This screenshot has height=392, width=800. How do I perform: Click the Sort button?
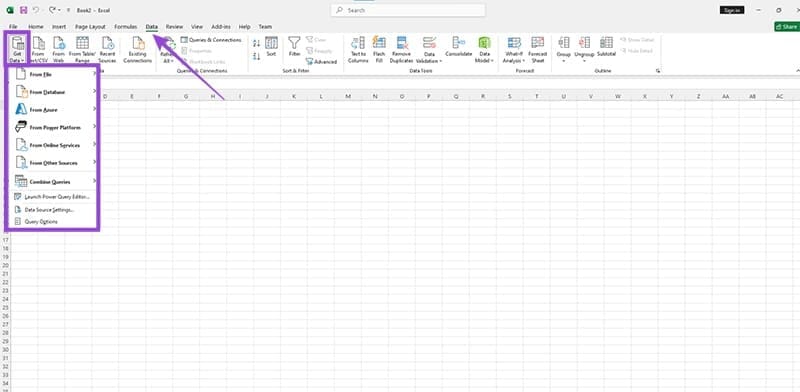click(271, 46)
